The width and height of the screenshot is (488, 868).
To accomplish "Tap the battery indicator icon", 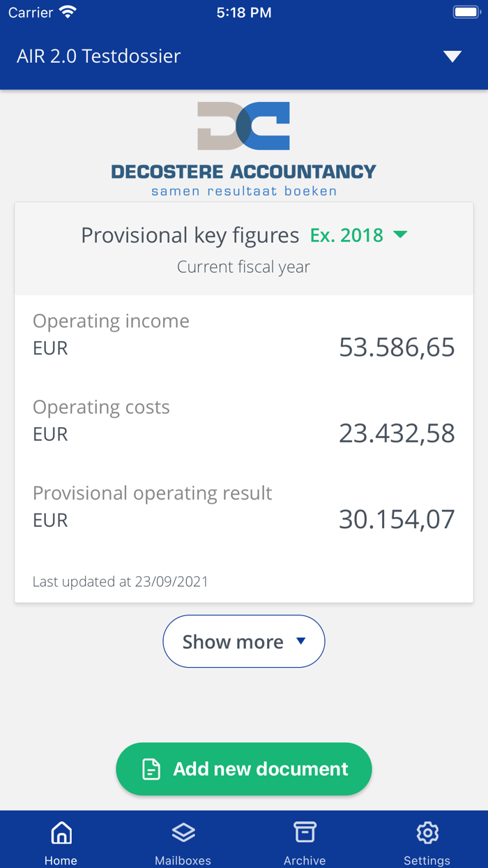I will [466, 13].
